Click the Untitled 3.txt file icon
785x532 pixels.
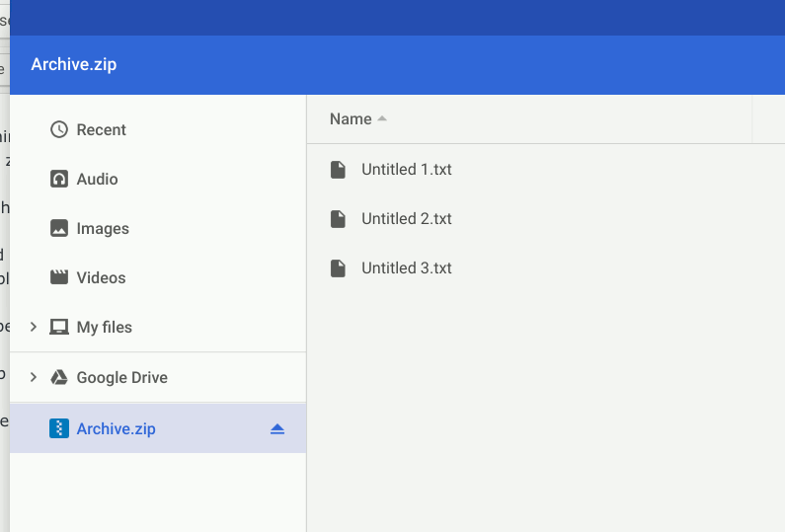coord(338,268)
